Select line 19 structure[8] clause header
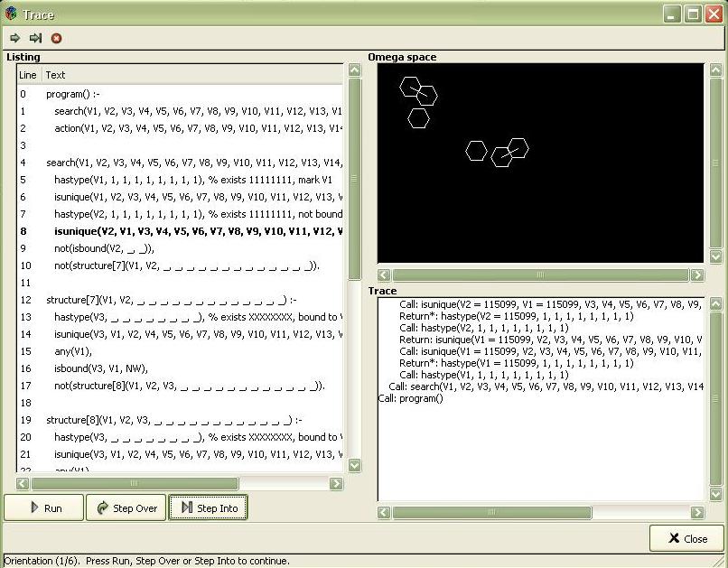Screen dimensions: 728x568 click(x=180, y=420)
